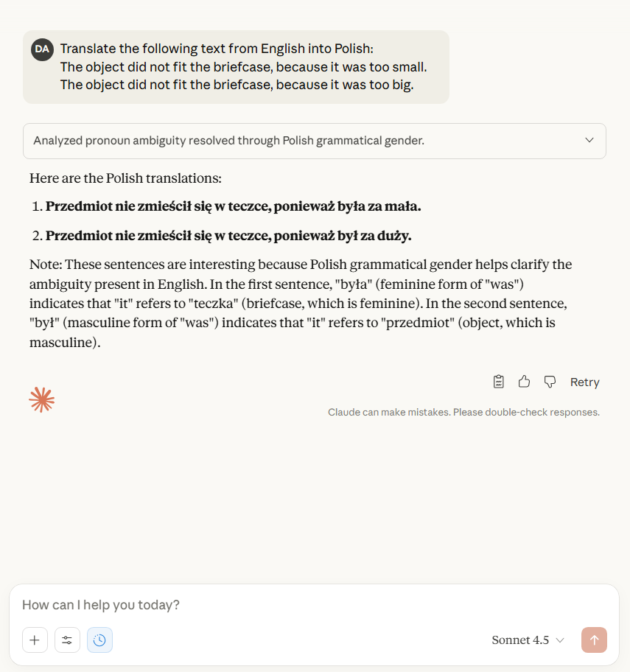Click Retry to regenerate the response
The image size is (630, 672).
pyautogui.click(x=584, y=382)
